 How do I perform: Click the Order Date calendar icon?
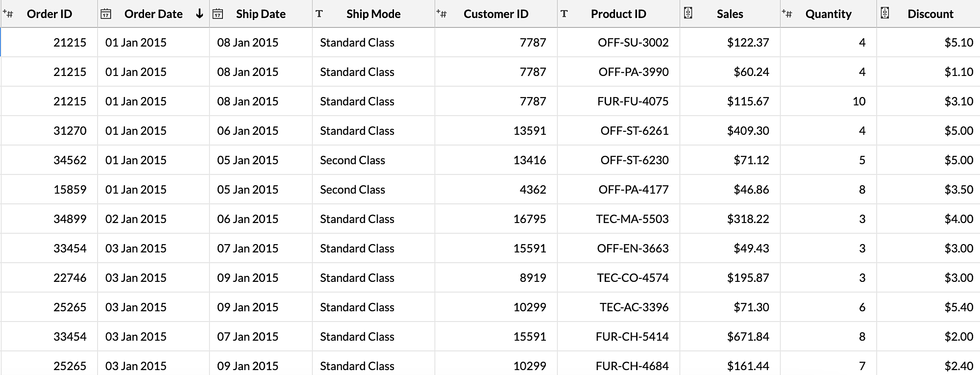pos(105,14)
